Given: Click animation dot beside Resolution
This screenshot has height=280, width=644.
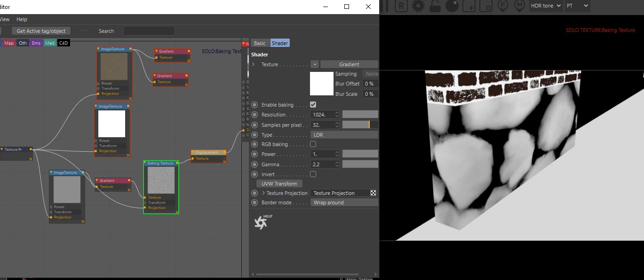Looking at the screenshot, I should [x=254, y=115].
